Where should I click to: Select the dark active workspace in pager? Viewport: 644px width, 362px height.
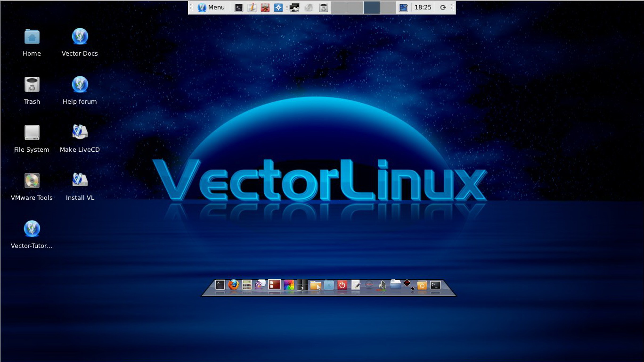(x=371, y=8)
